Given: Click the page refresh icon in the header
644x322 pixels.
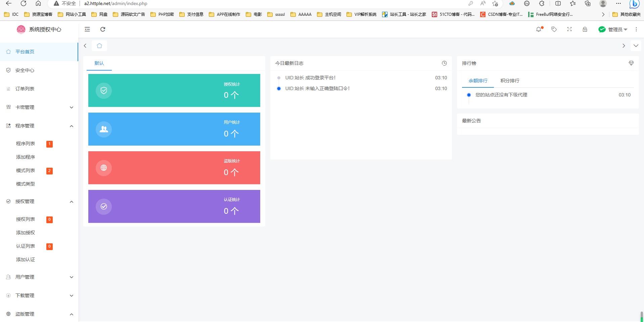Looking at the screenshot, I should coord(103,29).
